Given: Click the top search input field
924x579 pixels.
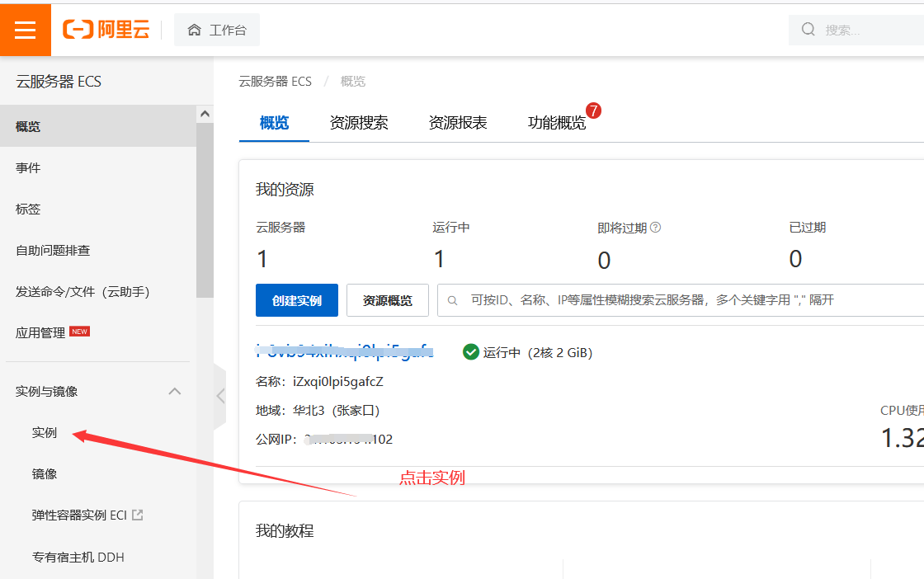Looking at the screenshot, I should coord(856,30).
